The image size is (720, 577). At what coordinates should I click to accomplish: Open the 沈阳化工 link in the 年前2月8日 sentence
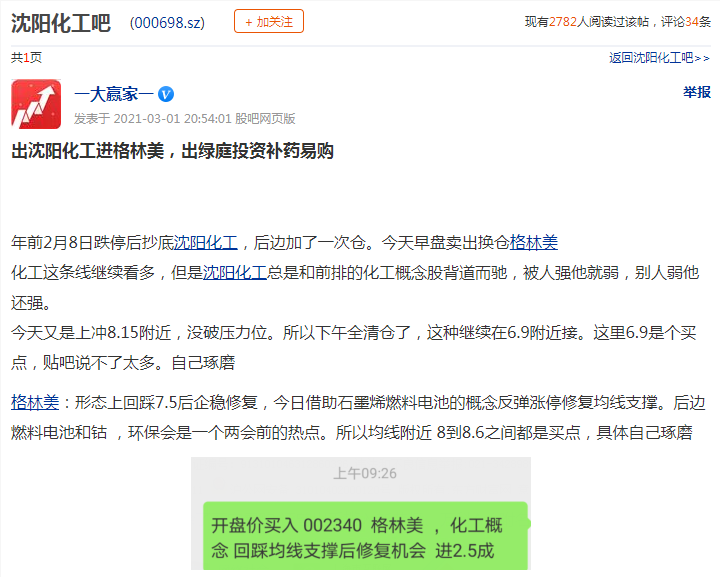point(206,242)
